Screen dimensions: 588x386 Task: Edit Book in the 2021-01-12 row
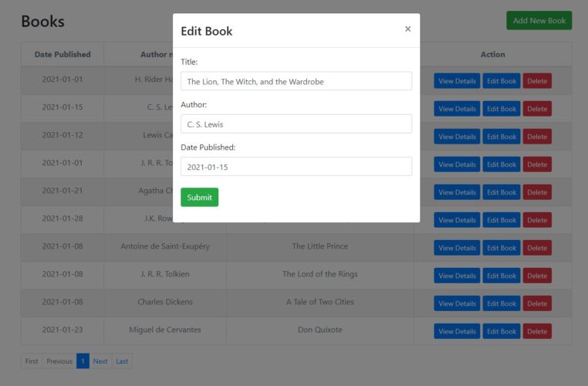tap(501, 137)
